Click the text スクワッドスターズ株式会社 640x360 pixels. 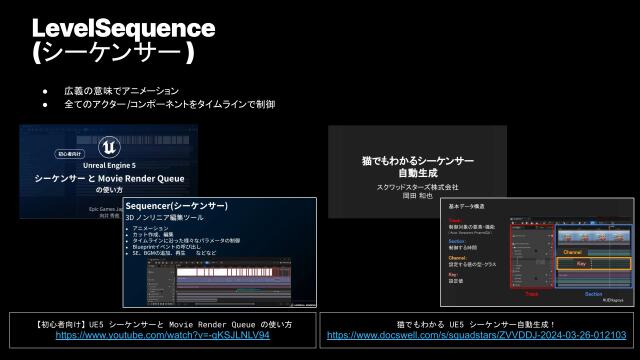pos(417,187)
